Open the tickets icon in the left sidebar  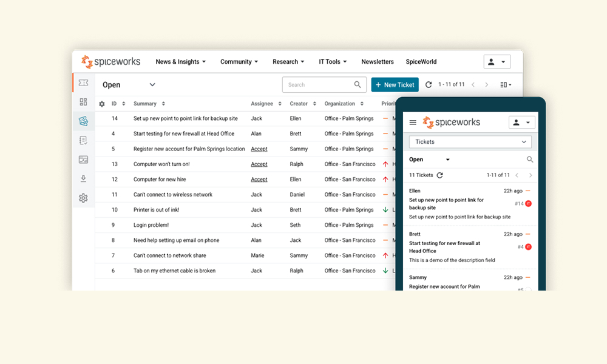tap(83, 83)
